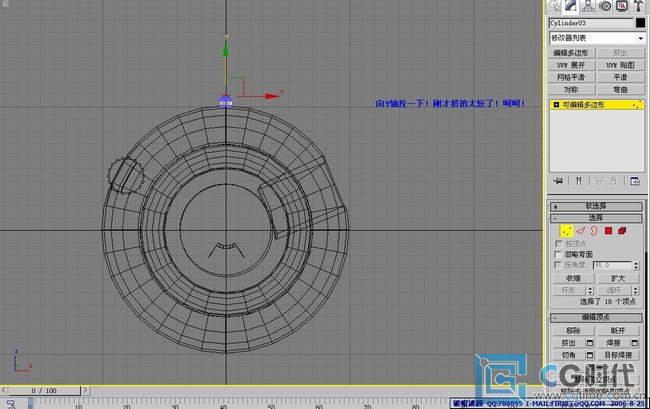This screenshot has width=650, height=409.
Task: Expand the 可编辑多边形 stack entry plus box
Action: tap(556, 105)
